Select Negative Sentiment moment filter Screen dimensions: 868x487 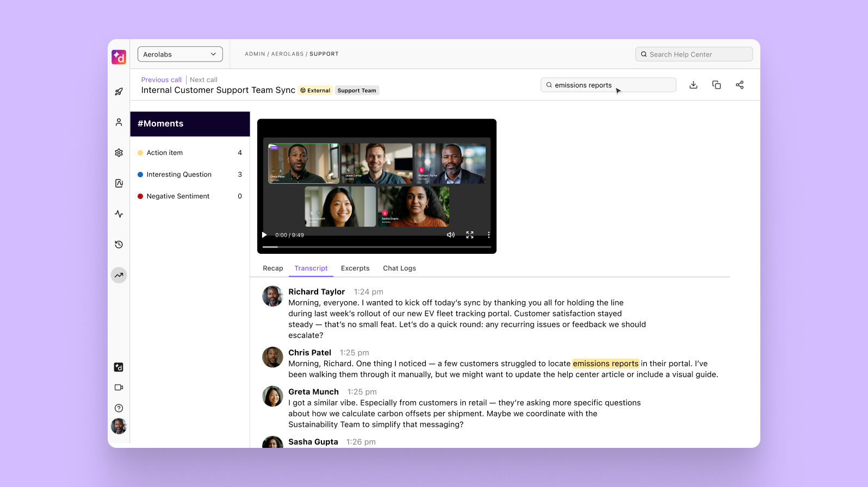coord(190,196)
